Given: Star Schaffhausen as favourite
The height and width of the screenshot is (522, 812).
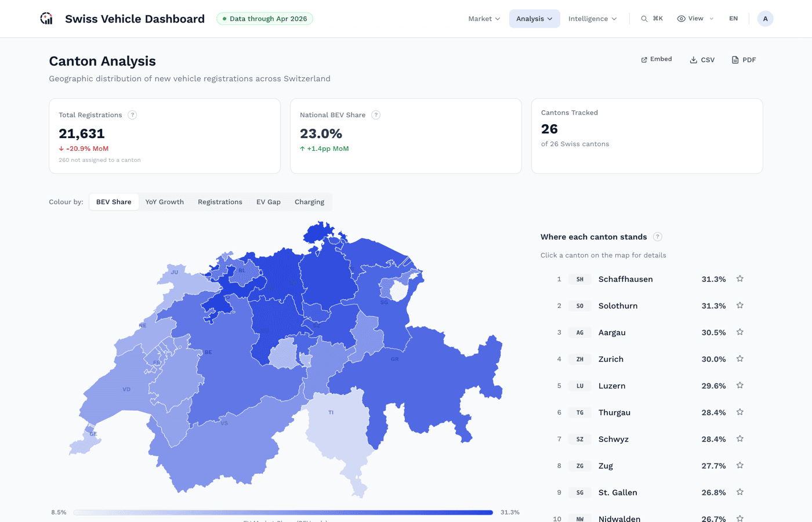Looking at the screenshot, I should click(739, 279).
